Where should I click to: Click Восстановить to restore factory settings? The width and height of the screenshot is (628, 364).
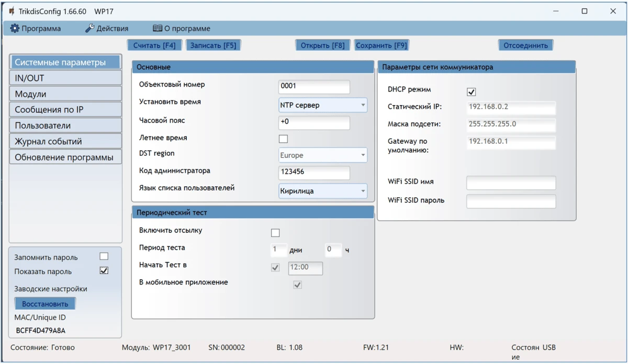[x=45, y=304]
